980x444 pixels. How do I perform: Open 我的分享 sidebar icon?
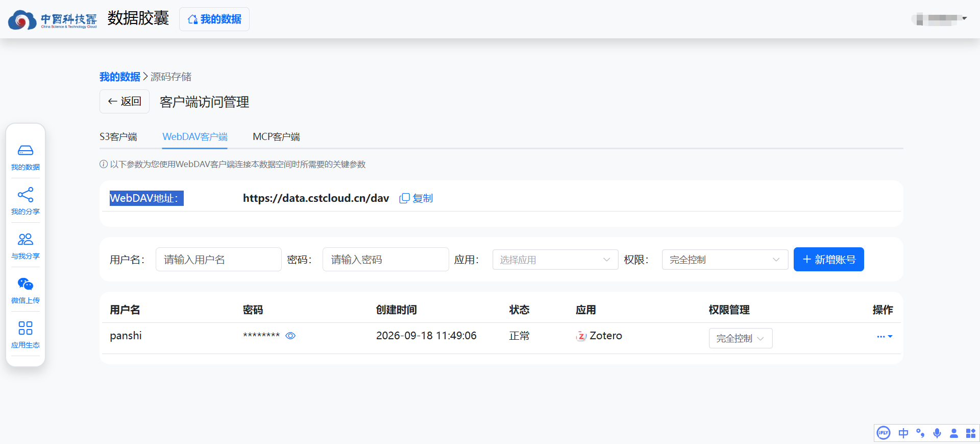click(26, 201)
